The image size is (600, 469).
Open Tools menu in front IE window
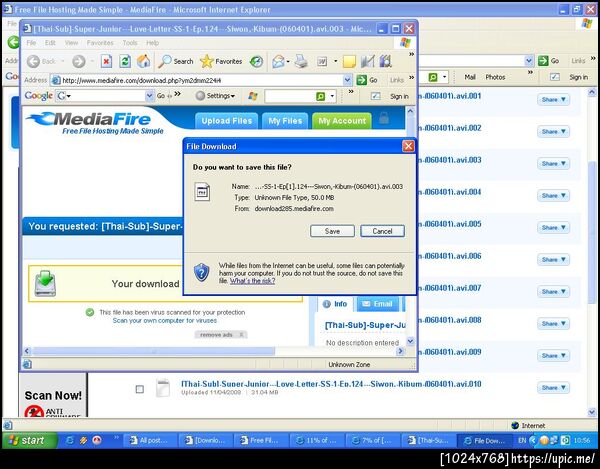pos(130,43)
